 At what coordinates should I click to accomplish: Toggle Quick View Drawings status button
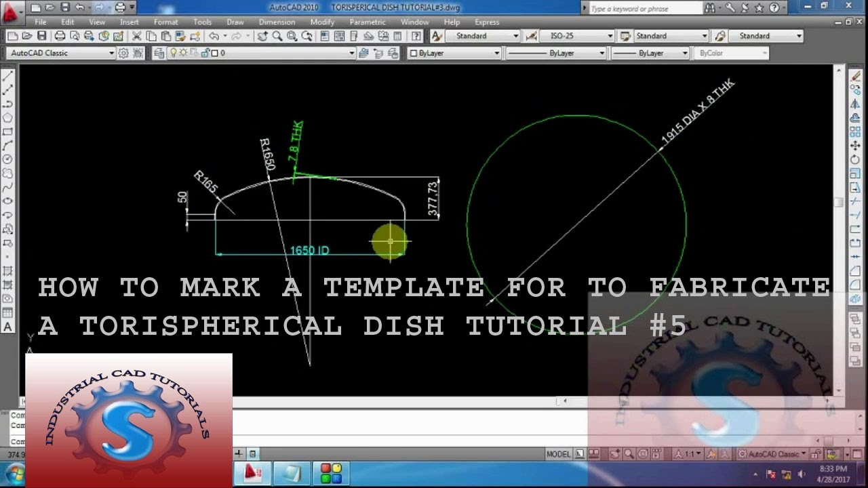[594, 454]
